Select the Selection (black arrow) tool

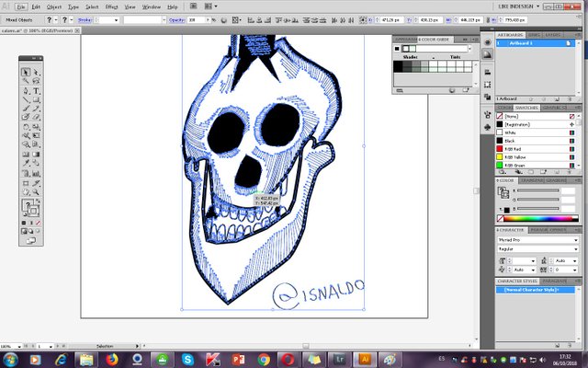[26, 72]
